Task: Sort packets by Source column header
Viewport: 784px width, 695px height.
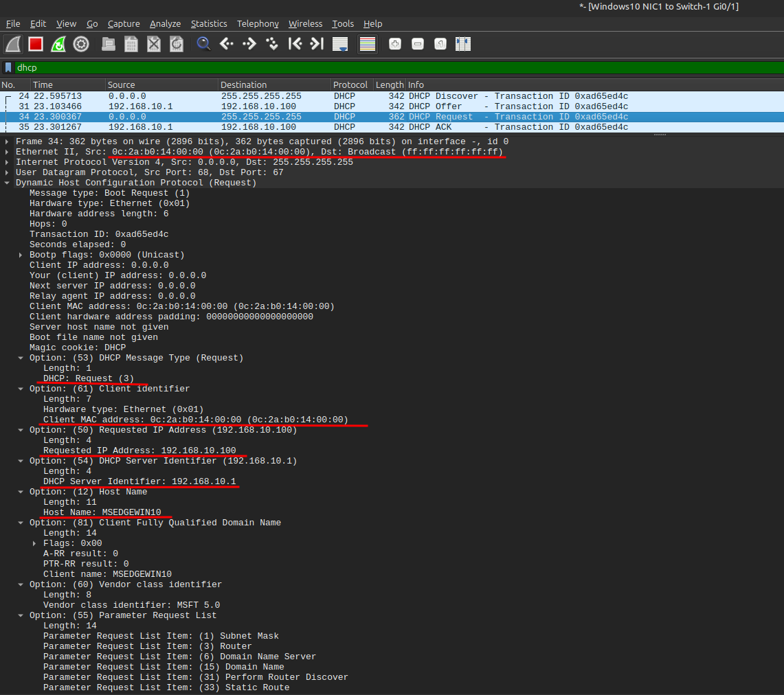Action: click(x=161, y=84)
